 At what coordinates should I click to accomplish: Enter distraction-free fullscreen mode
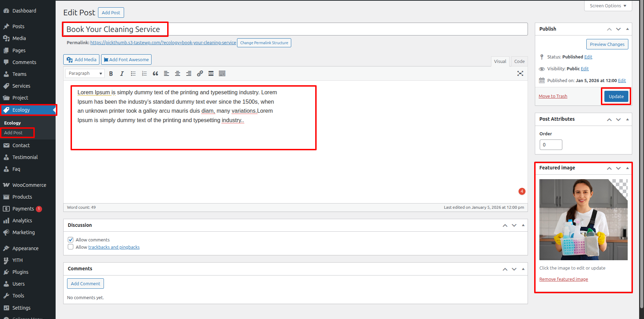coord(520,73)
